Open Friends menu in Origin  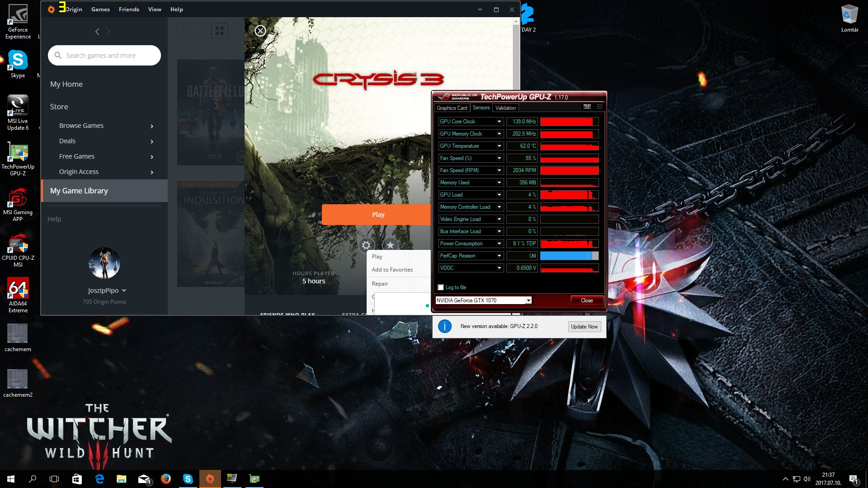click(129, 9)
